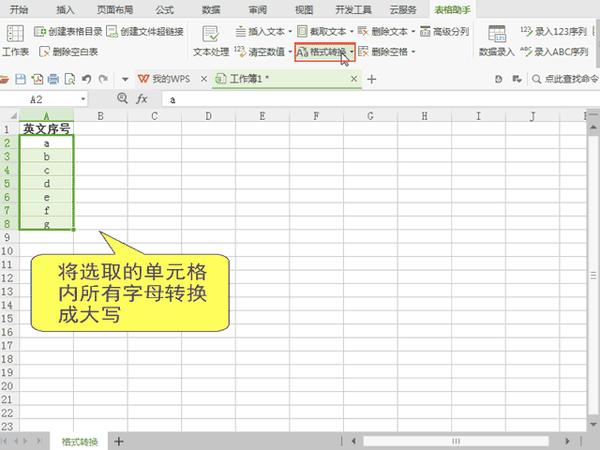Click the fx insert function icon
This screenshot has width=600, height=450.
click(x=142, y=99)
